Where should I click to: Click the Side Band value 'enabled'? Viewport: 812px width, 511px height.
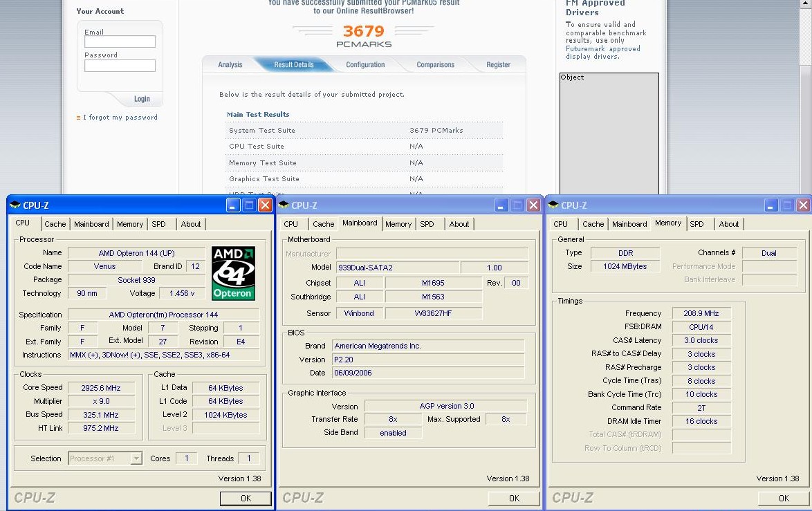point(393,433)
